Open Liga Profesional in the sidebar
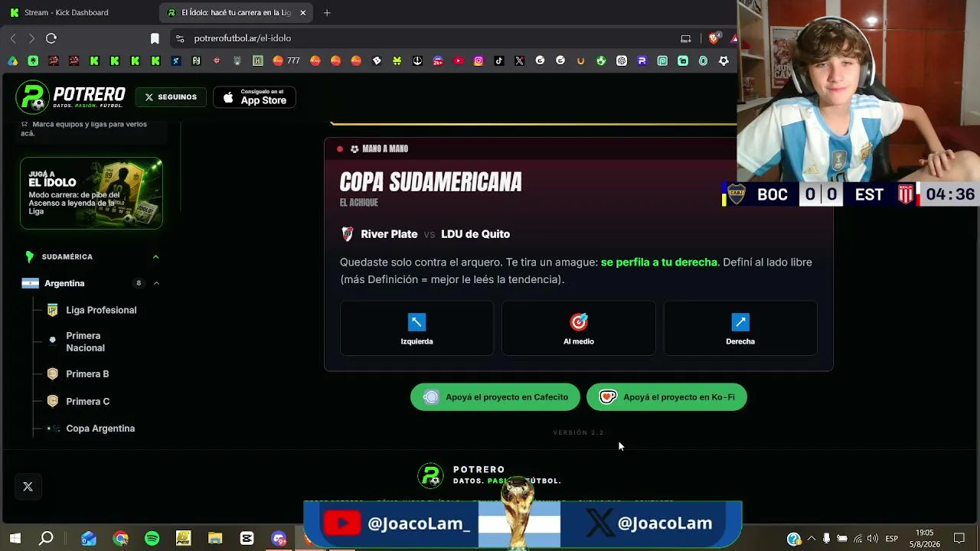This screenshot has height=551, width=980. [x=101, y=310]
